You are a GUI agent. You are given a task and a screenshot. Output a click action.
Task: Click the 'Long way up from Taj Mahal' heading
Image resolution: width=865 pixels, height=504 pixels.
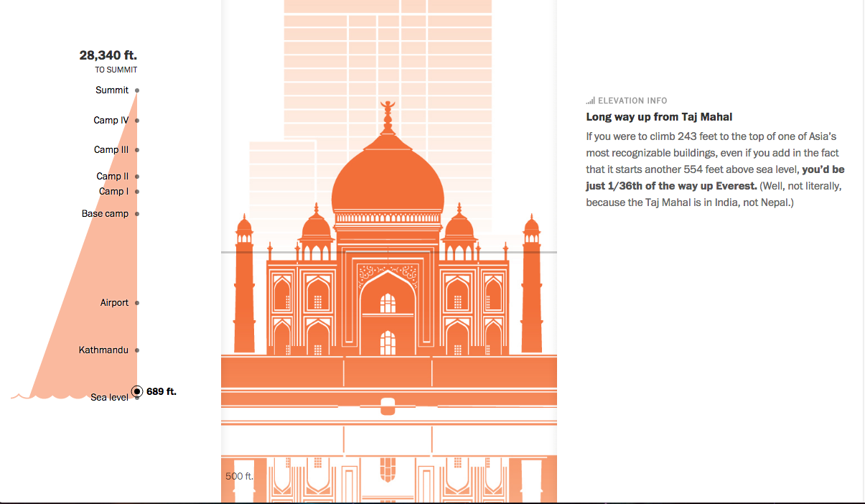coord(659,117)
